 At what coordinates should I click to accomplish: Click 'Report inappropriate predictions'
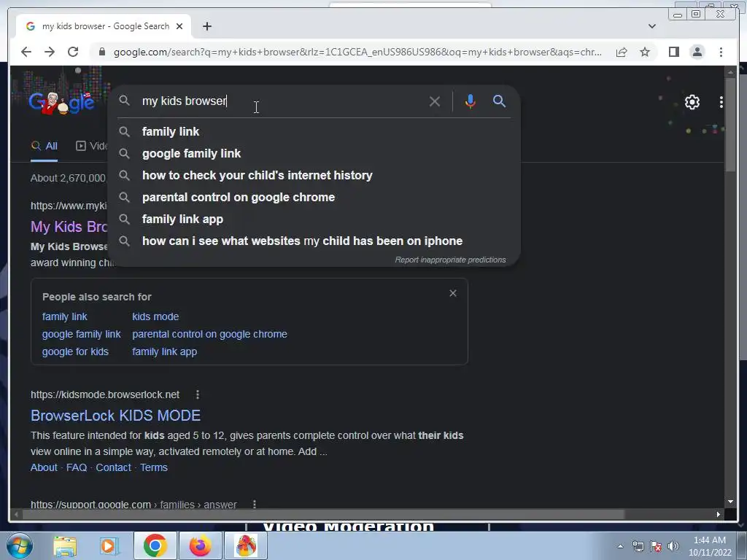tap(450, 260)
